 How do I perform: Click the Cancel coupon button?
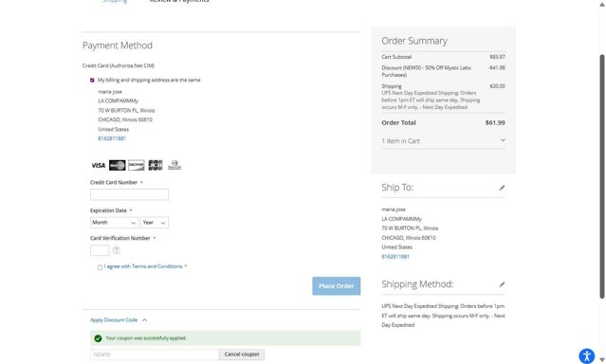click(242, 355)
